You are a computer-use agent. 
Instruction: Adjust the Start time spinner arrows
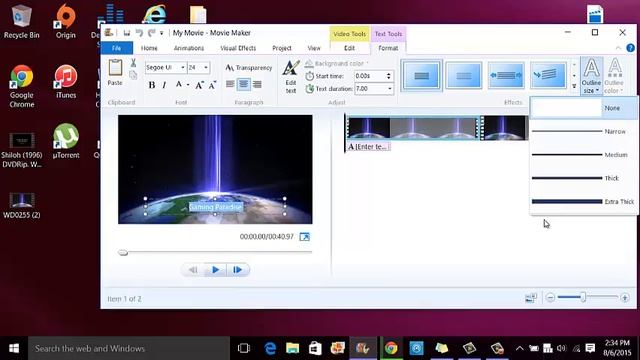click(x=389, y=76)
